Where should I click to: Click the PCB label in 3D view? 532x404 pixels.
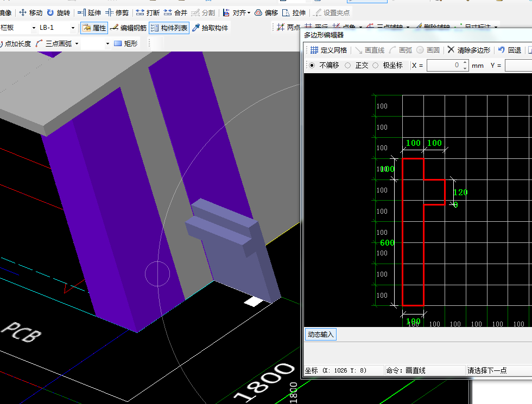point(21,332)
